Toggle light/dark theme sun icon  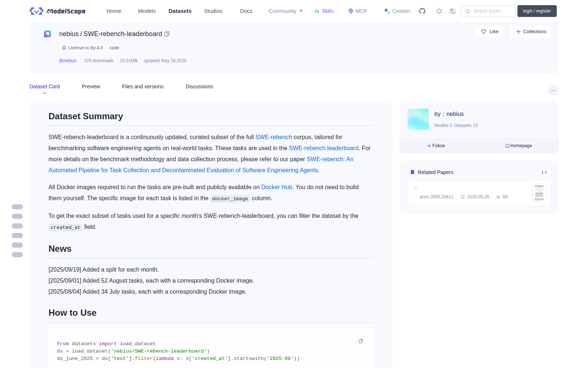click(439, 11)
